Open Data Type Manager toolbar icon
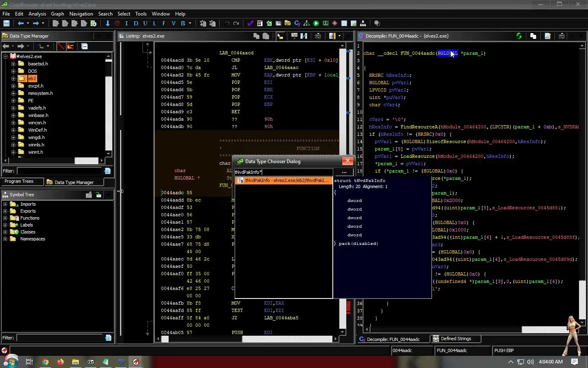588x368 pixels. (x=288, y=23)
